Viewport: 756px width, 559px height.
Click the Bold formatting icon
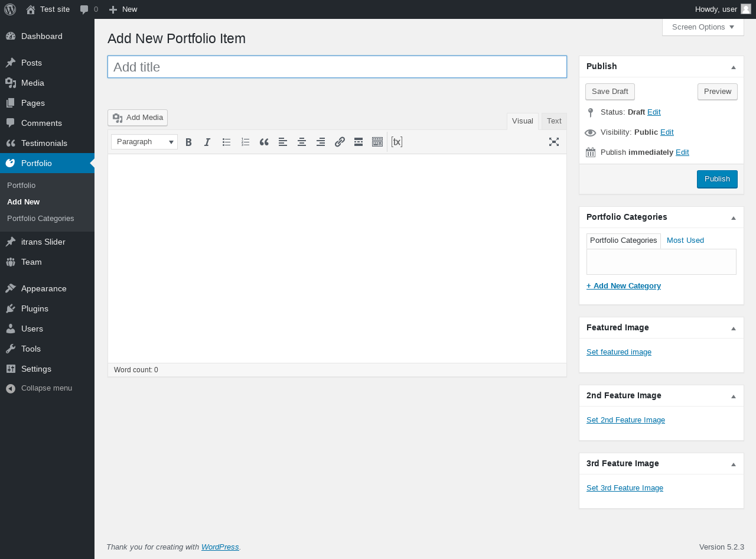tap(188, 142)
